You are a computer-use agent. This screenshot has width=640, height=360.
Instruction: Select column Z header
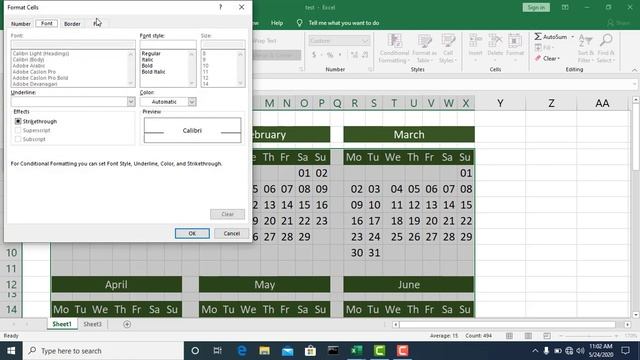(x=551, y=103)
